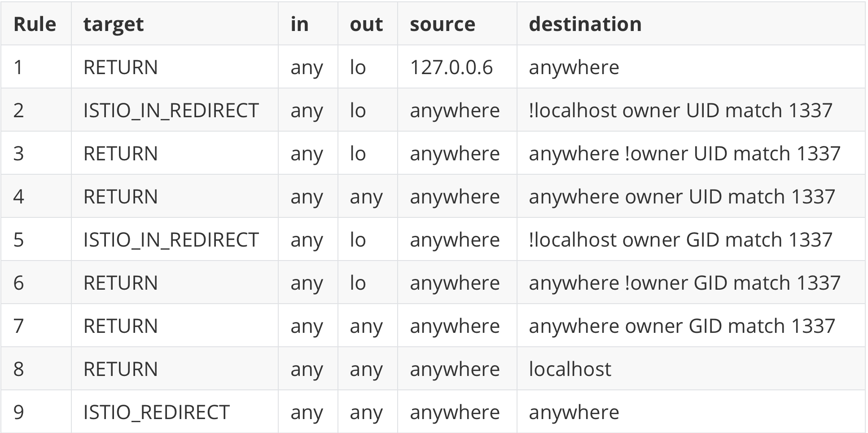Click ISTIO_IN_REDIRECT target in rule 5
Screen dimensions: 868x433
pos(171,240)
